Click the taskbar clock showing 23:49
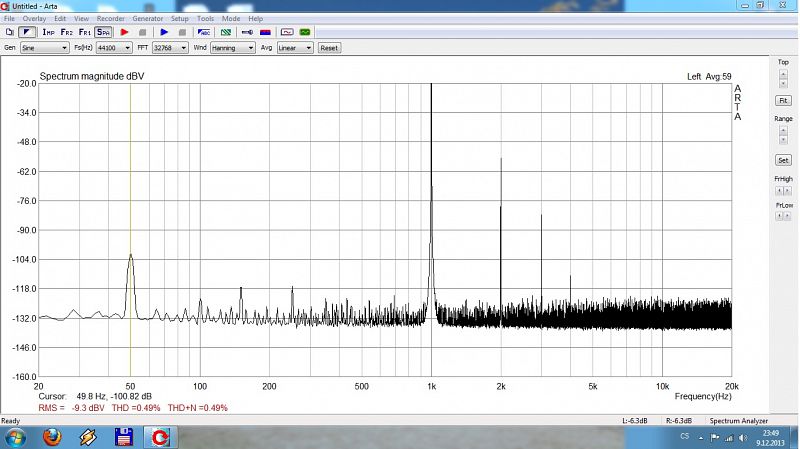Screen dimensions: 800x449 (x=770, y=438)
